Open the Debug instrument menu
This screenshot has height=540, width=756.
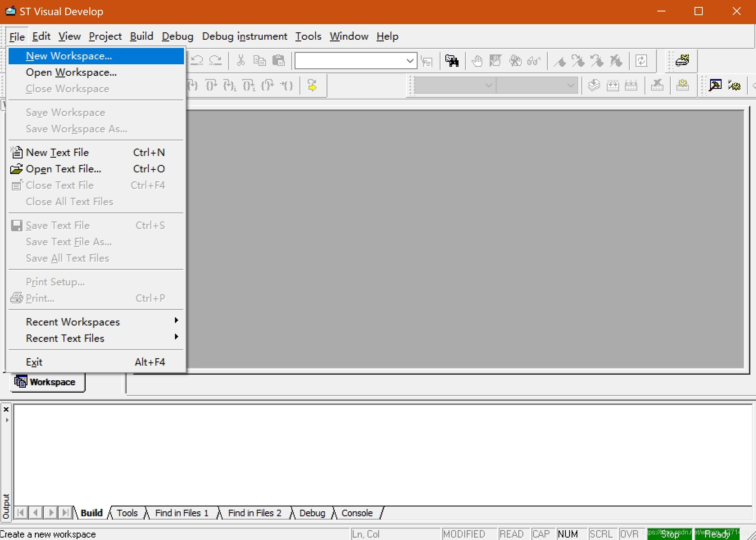(x=245, y=36)
